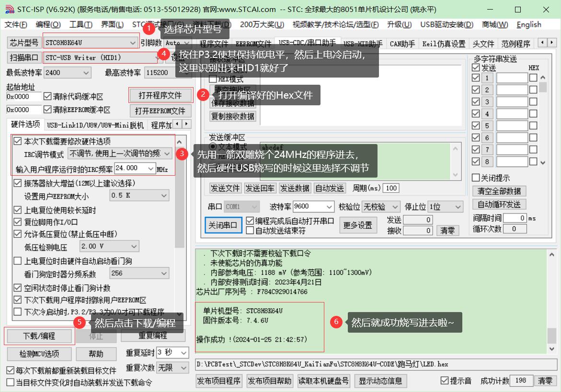The image size is (561, 392).
Task: Open serial baud rate 9600 dropdown
Action: point(329,206)
